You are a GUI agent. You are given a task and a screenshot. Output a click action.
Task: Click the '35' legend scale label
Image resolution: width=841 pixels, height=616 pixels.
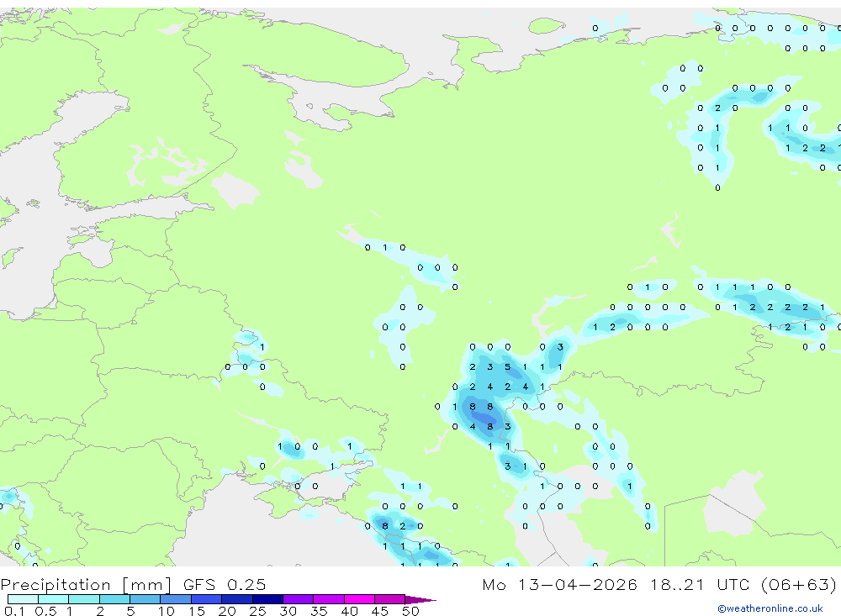click(319, 611)
